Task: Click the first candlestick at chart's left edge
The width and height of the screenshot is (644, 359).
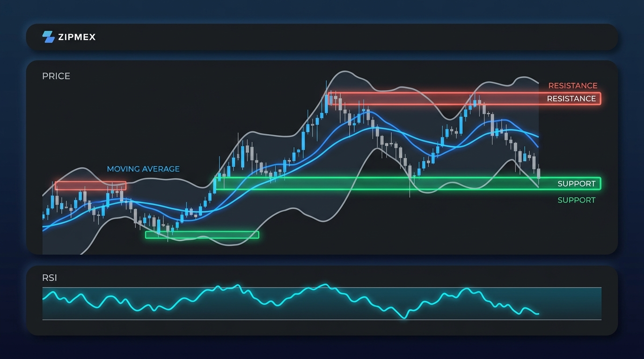Action: pyautogui.click(x=44, y=216)
